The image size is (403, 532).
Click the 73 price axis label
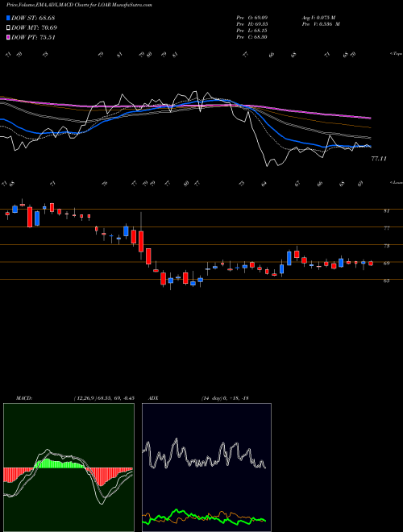tap(386, 246)
